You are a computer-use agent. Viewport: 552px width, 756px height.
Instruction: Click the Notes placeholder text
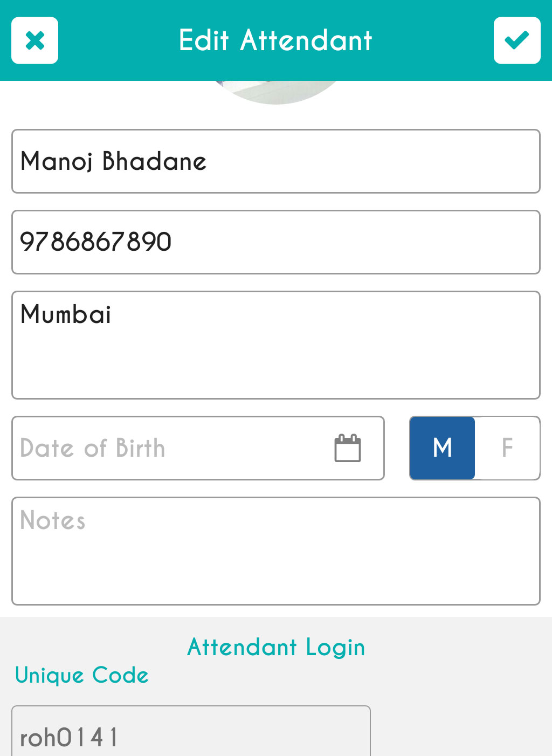53,521
